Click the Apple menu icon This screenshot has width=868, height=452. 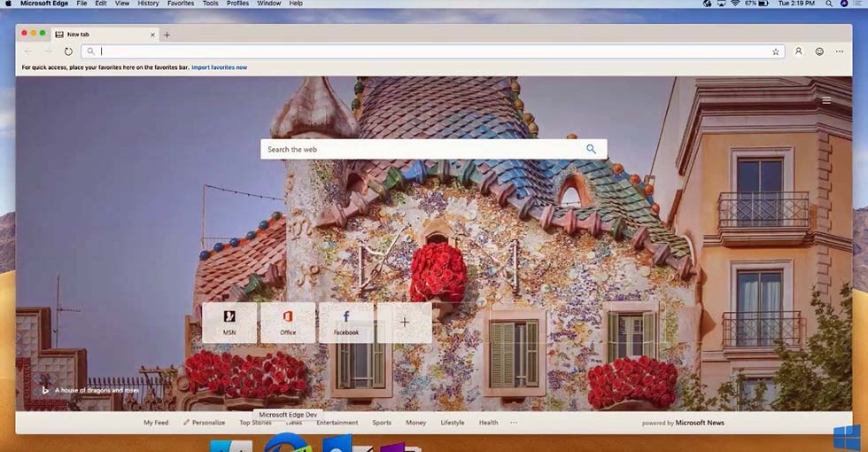[x=8, y=4]
